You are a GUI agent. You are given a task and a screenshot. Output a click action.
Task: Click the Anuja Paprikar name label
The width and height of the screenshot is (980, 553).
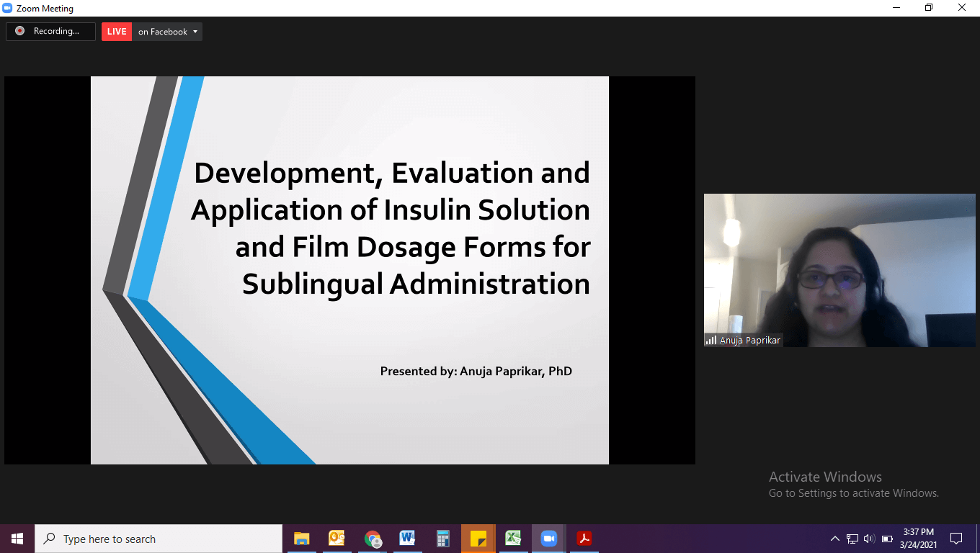pos(750,340)
